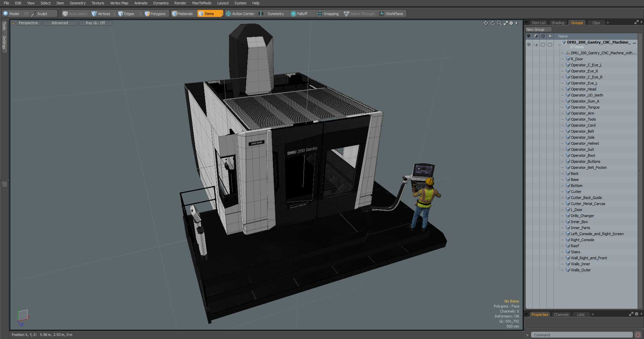Open the Shading tab

click(x=558, y=23)
